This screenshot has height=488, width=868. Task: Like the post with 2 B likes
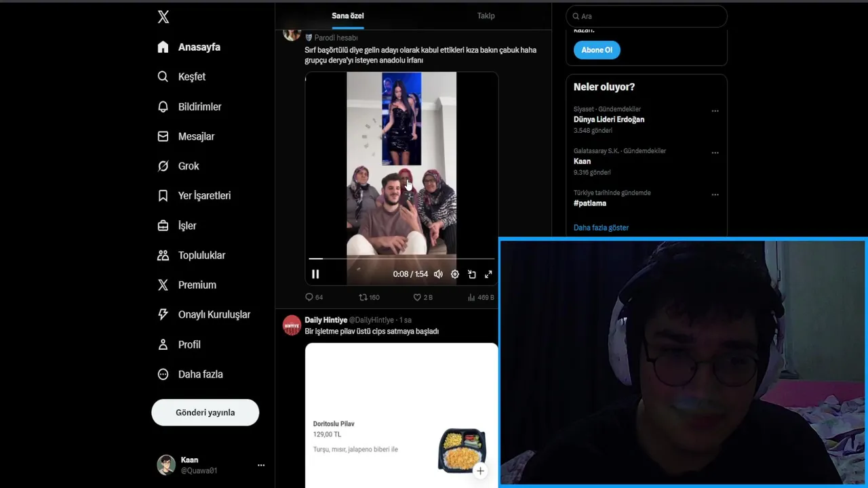[x=422, y=298]
